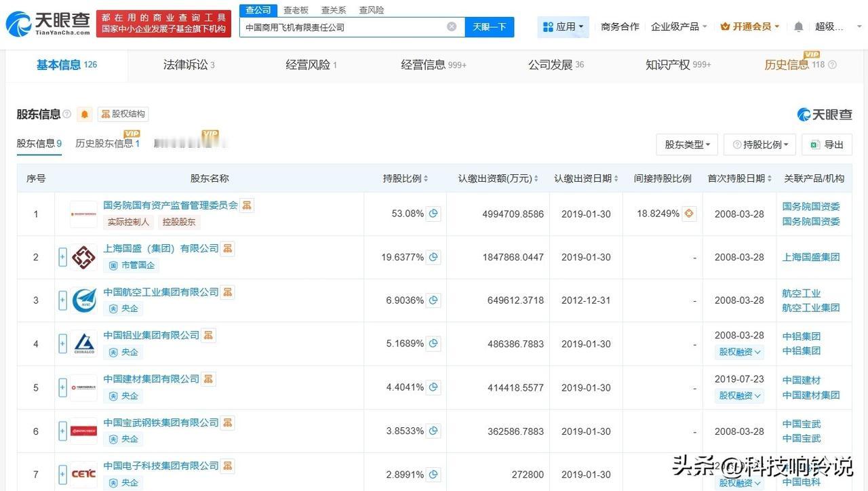Open the TianYanCha logo homepage
868x491 pixels.
click(47, 23)
